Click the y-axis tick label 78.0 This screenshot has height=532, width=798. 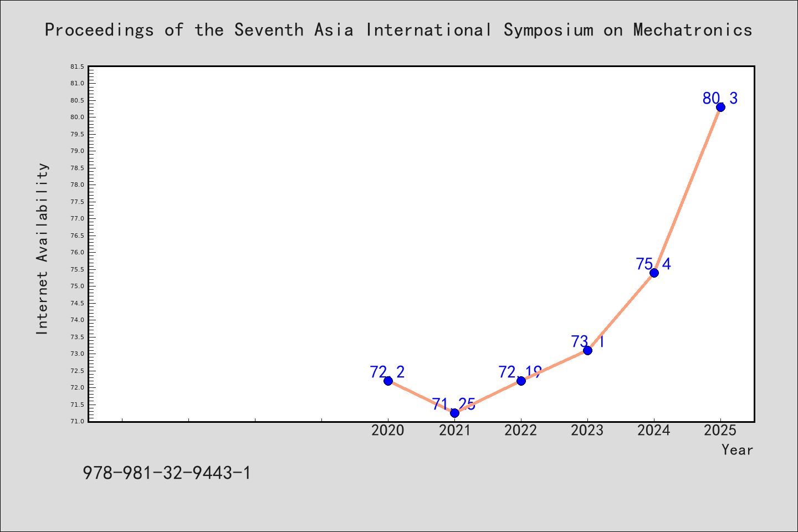coord(77,185)
